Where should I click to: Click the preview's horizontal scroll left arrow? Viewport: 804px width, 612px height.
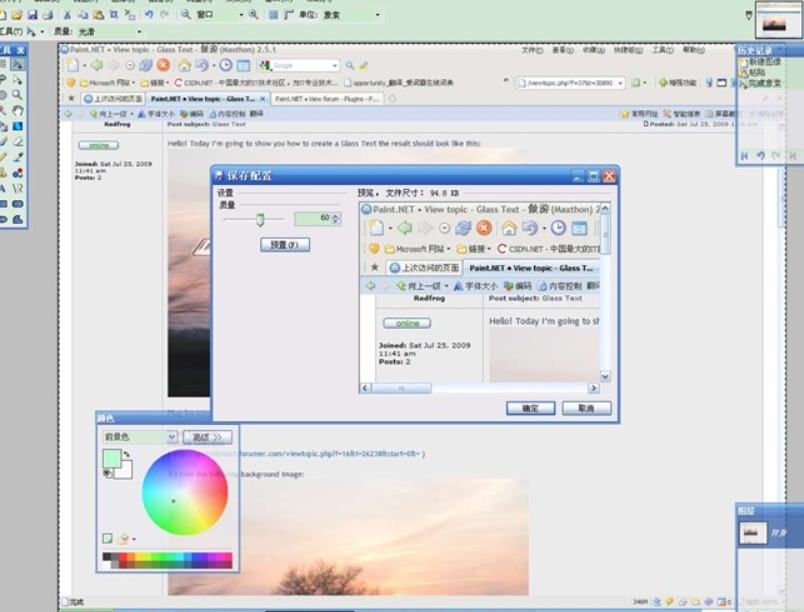point(365,388)
